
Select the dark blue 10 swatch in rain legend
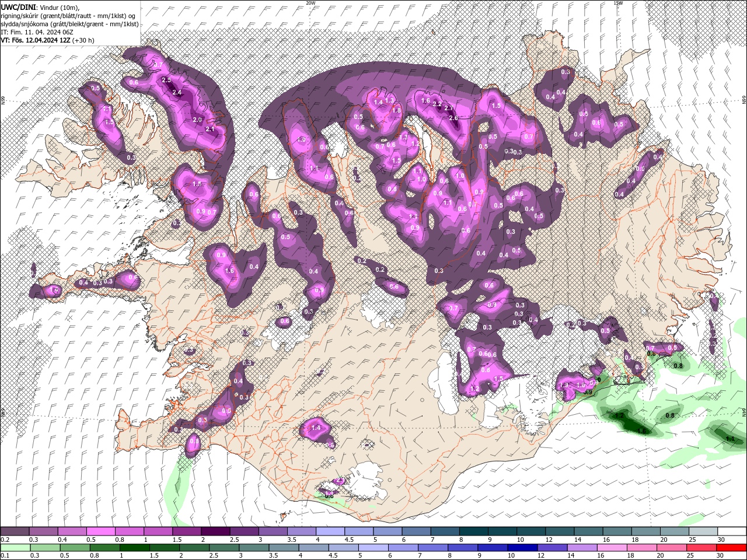[x=522, y=548]
